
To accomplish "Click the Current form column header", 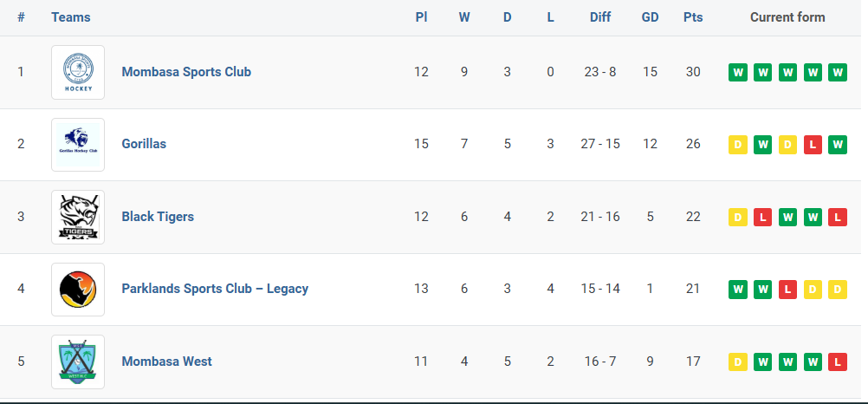I will pyautogui.click(x=787, y=17).
